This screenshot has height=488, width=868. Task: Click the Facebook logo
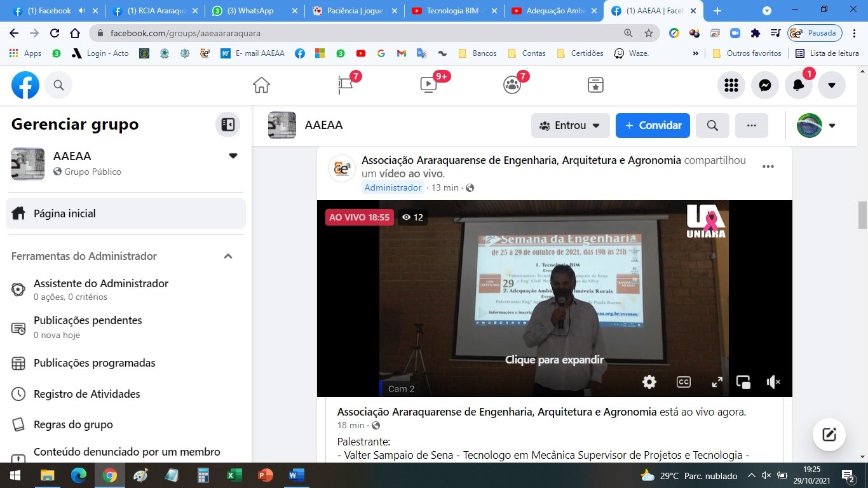[25, 85]
